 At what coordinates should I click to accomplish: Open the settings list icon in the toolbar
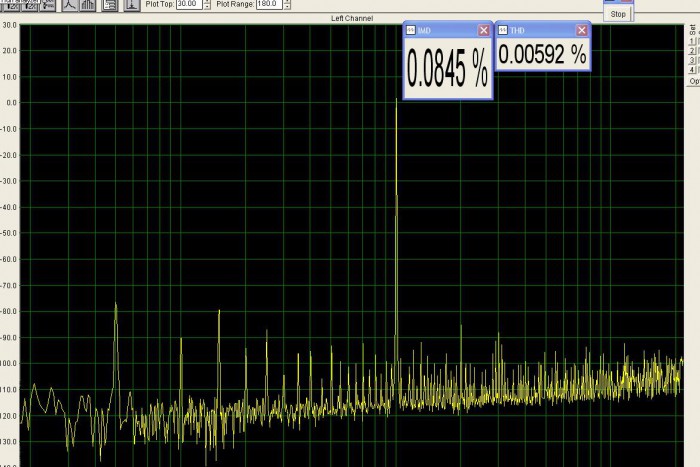click(110, 5)
